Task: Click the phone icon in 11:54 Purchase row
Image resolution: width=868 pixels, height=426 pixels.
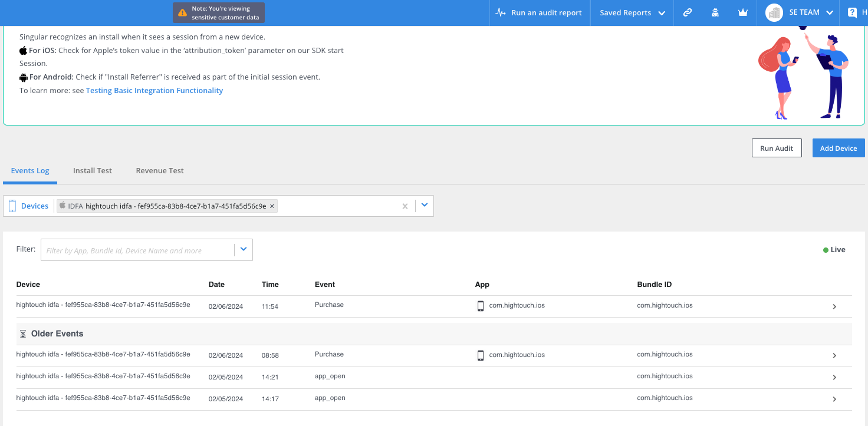Action: [481, 306]
